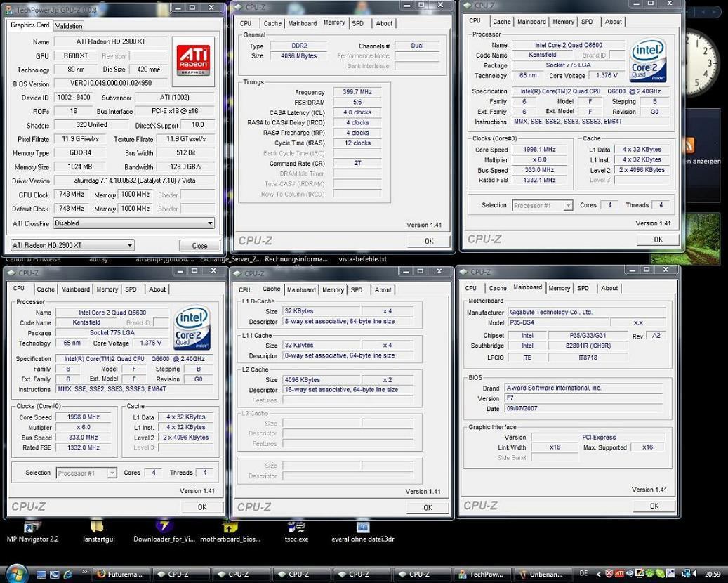Click the desktop label vista-befehle.txt
Viewport: 728px width, 583px height.
(363, 259)
